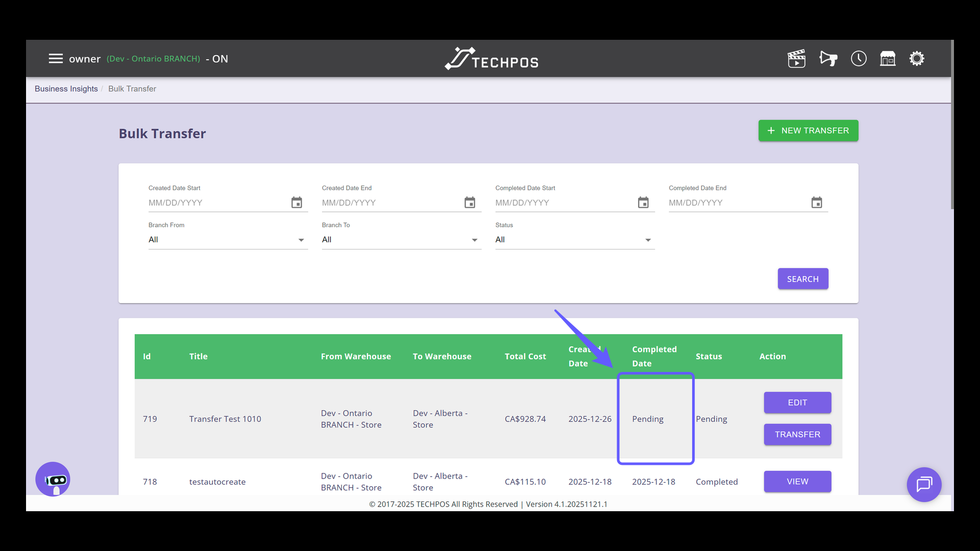Click the TECHPOS logo
The image size is (980, 551).
[491, 58]
